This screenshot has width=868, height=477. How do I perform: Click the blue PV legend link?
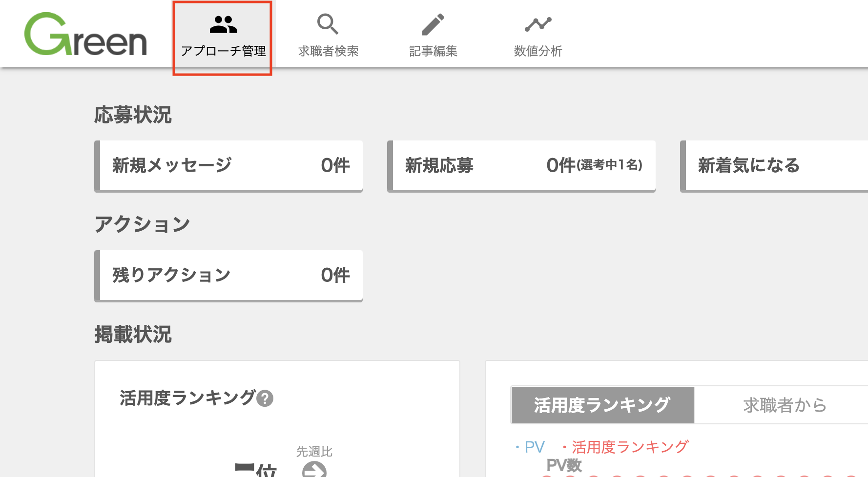[x=530, y=447]
